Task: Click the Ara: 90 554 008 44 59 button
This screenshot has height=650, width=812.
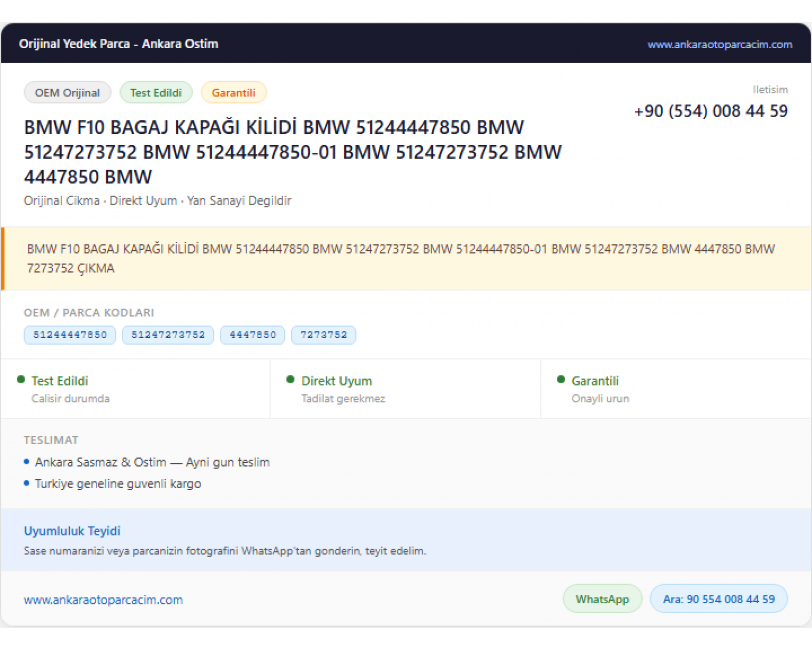Action: (x=719, y=599)
